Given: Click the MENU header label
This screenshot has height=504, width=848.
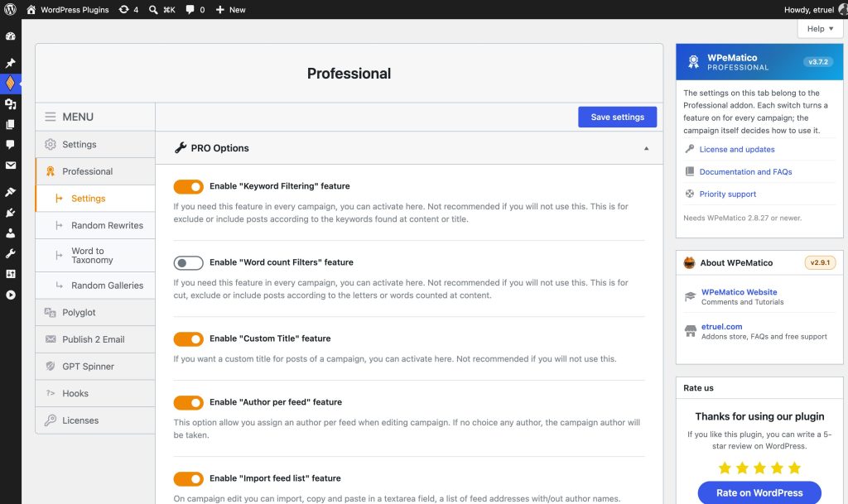Looking at the screenshot, I should pos(78,117).
